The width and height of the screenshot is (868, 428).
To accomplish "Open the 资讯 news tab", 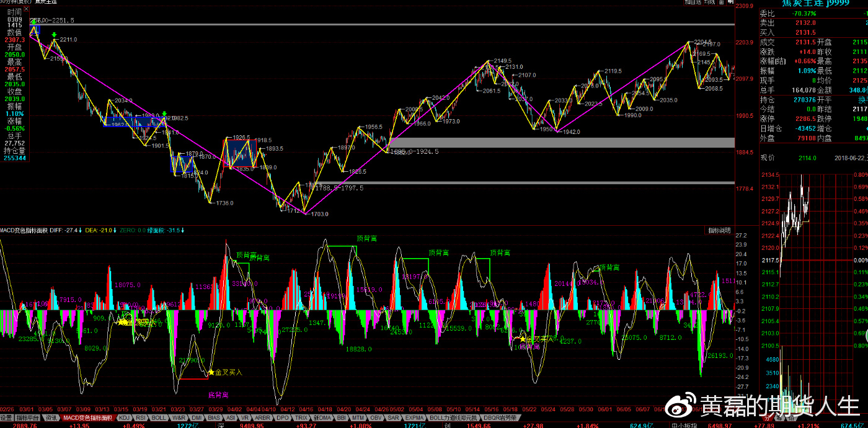I will click(x=51, y=418).
